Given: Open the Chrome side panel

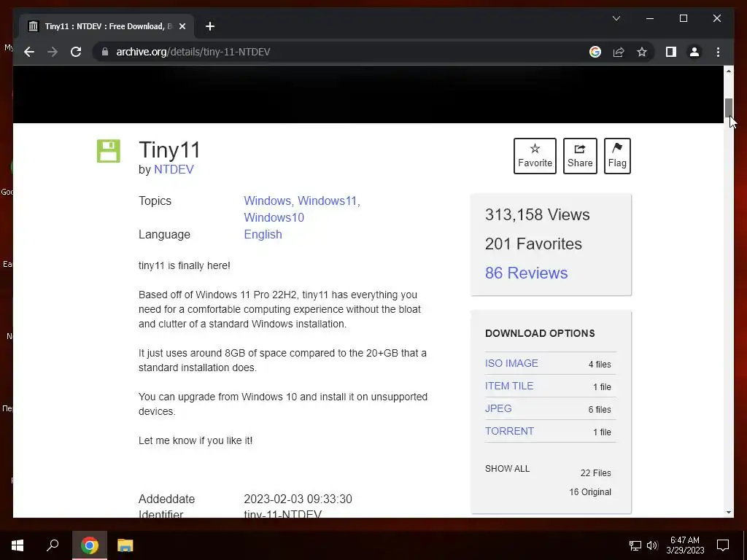Looking at the screenshot, I should pyautogui.click(x=671, y=52).
